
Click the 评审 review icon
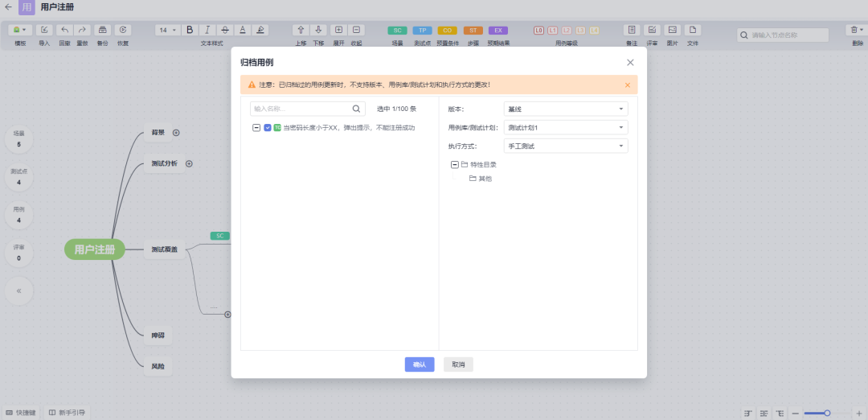pyautogui.click(x=652, y=30)
